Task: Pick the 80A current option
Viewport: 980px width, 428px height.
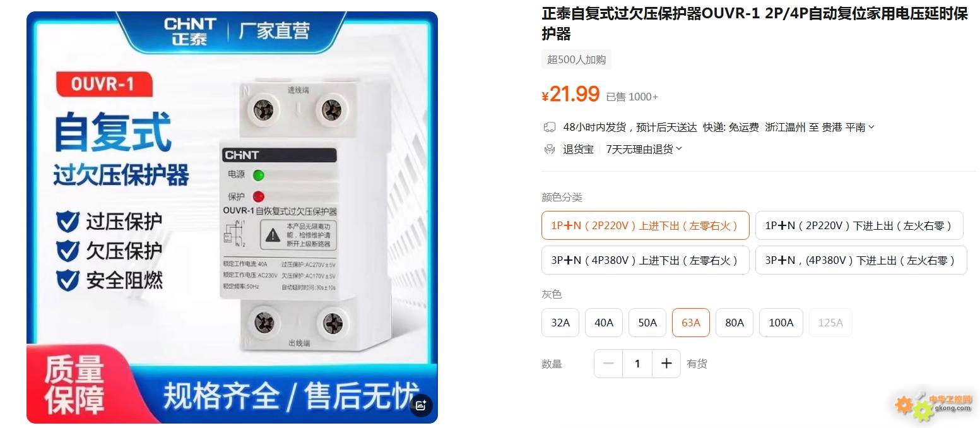Action: pos(735,323)
